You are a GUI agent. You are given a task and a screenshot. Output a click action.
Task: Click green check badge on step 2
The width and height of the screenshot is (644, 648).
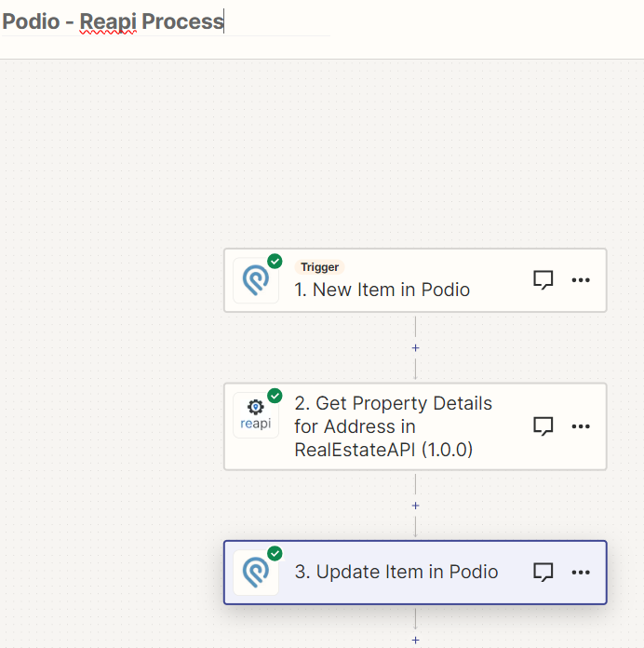(x=275, y=396)
